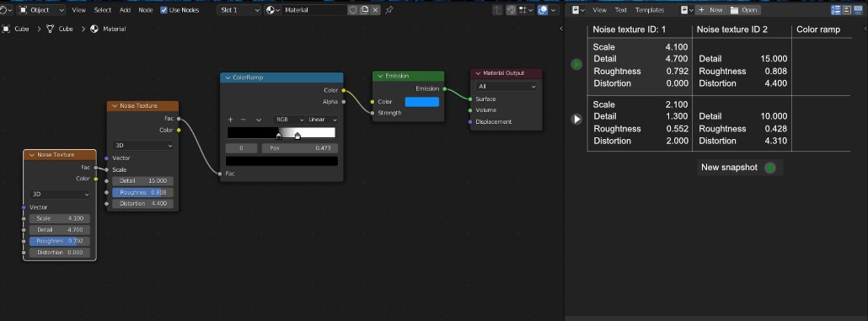
Task: Click the Roughness 0.792 slider
Action: click(60, 241)
